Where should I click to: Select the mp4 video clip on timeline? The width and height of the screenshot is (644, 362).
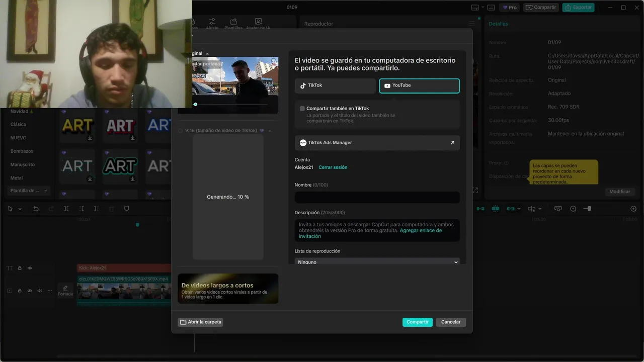(124, 291)
